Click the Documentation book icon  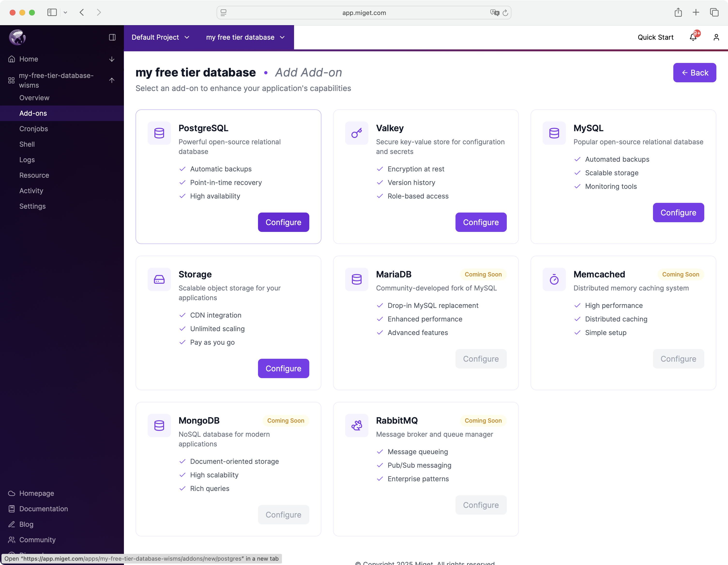[x=12, y=509]
